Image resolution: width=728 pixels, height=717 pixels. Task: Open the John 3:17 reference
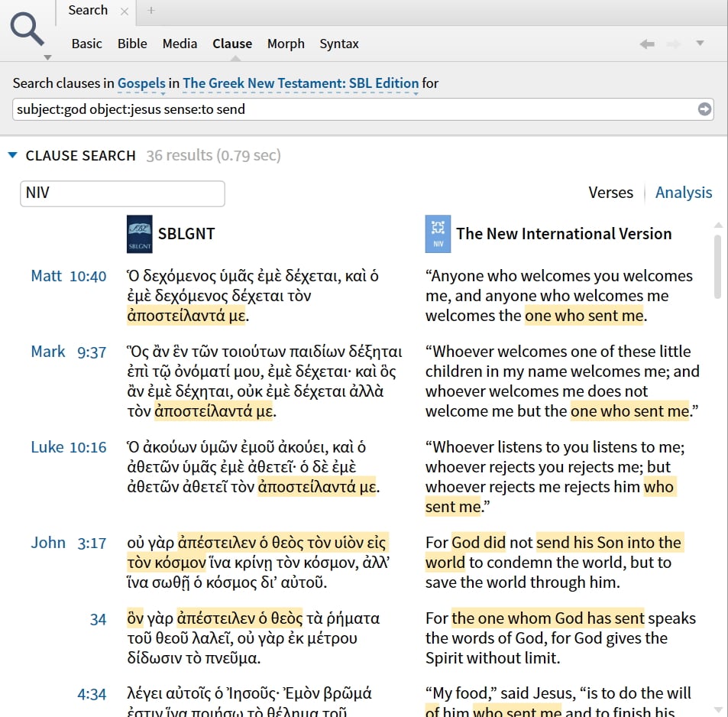[x=69, y=543]
